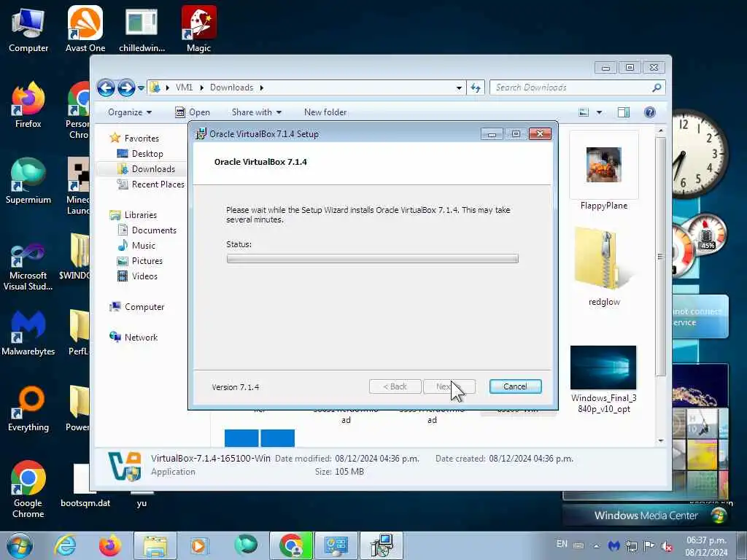
Task: Open the chilledwin desktop file
Action: click(x=142, y=29)
